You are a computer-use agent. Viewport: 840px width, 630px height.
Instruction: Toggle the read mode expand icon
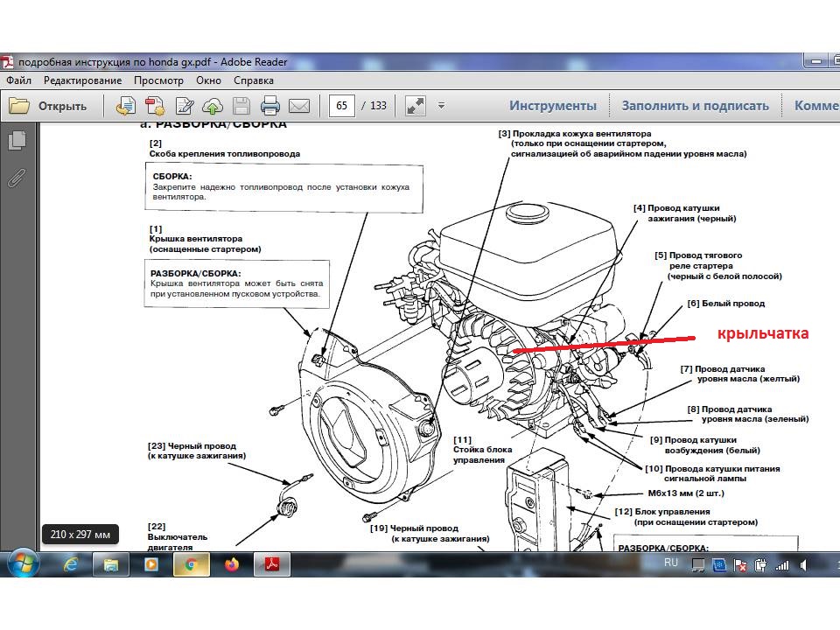415,106
